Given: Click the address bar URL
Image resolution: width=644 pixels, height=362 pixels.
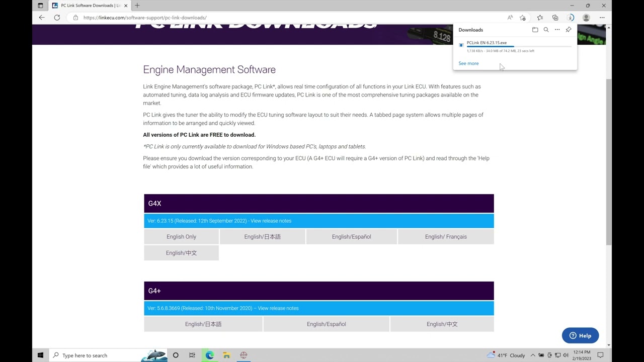Looking at the screenshot, I should [x=145, y=18].
